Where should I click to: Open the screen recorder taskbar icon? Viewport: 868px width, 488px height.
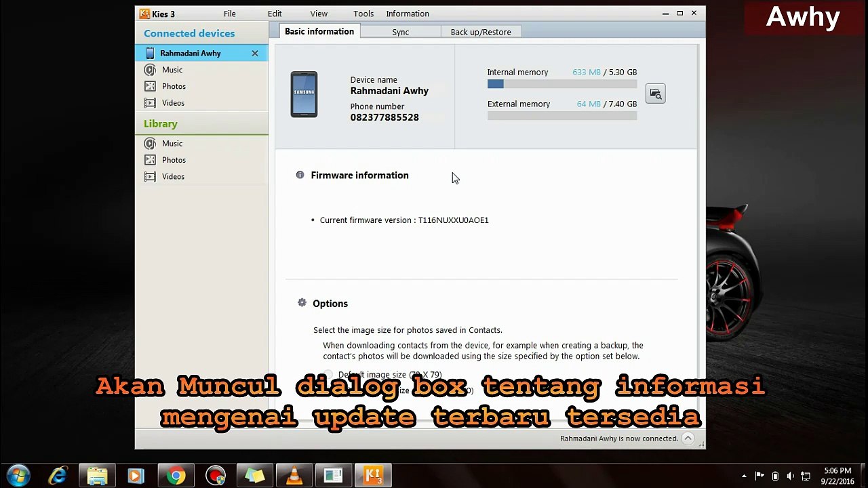coord(216,476)
